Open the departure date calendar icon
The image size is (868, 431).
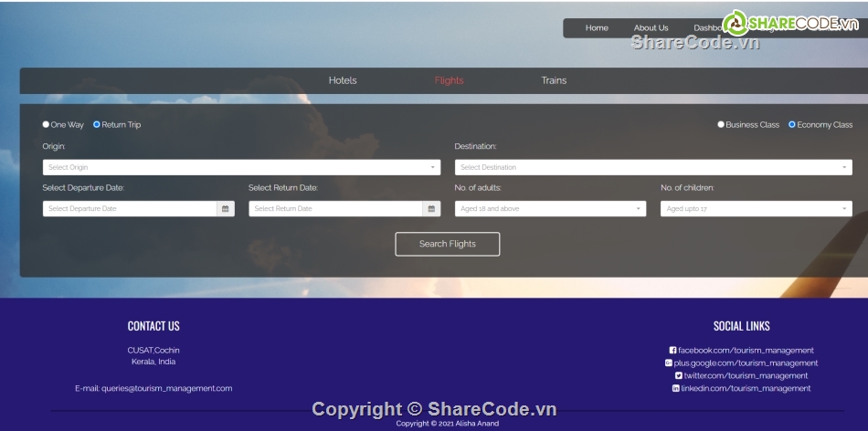225,209
